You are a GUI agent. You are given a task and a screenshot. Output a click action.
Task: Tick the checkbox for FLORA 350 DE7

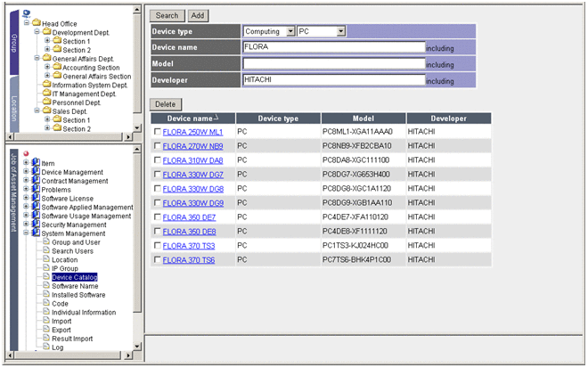click(158, 217)
